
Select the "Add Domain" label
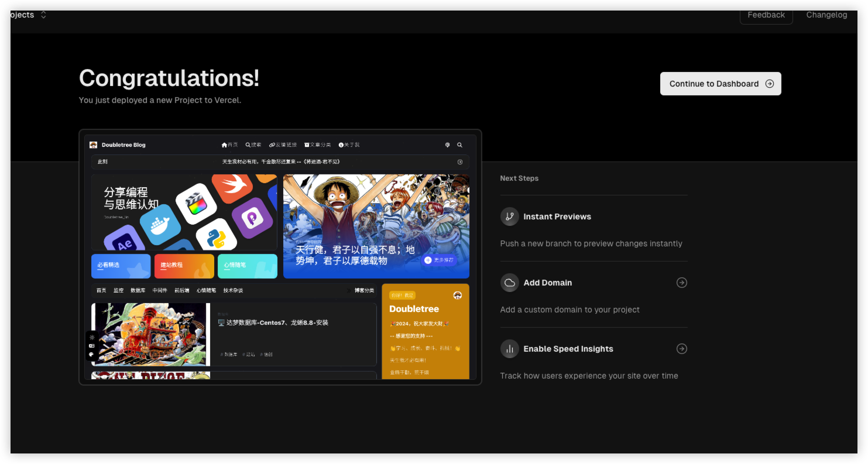point(548,283)
